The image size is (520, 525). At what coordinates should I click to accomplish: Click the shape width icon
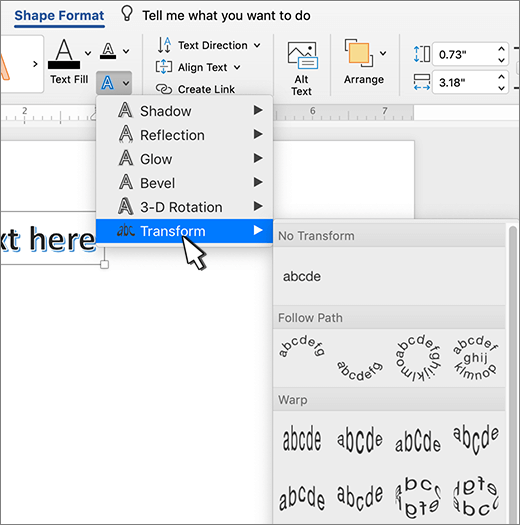(422, 82)
